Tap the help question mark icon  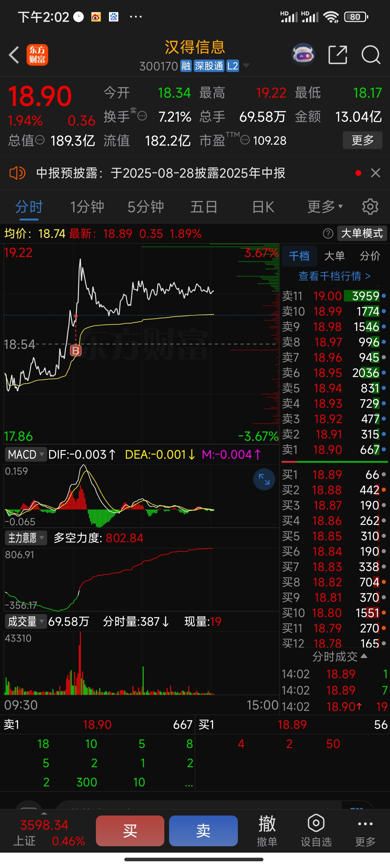pos(328,234)
